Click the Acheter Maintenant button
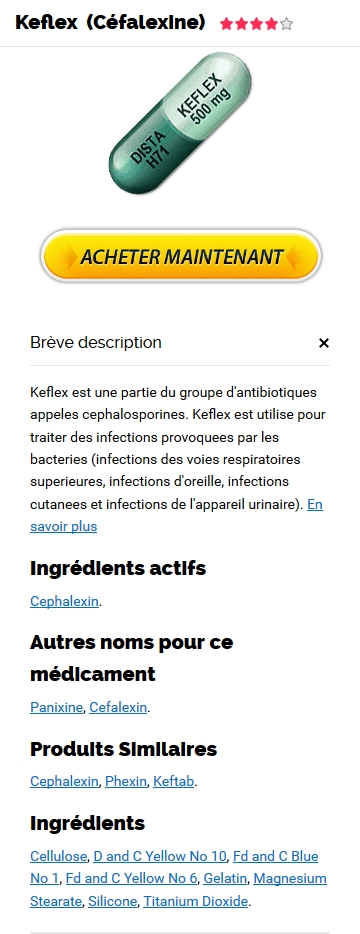This screenshot has width=360, height=934. pyautogui.click(x=181, y=256)
